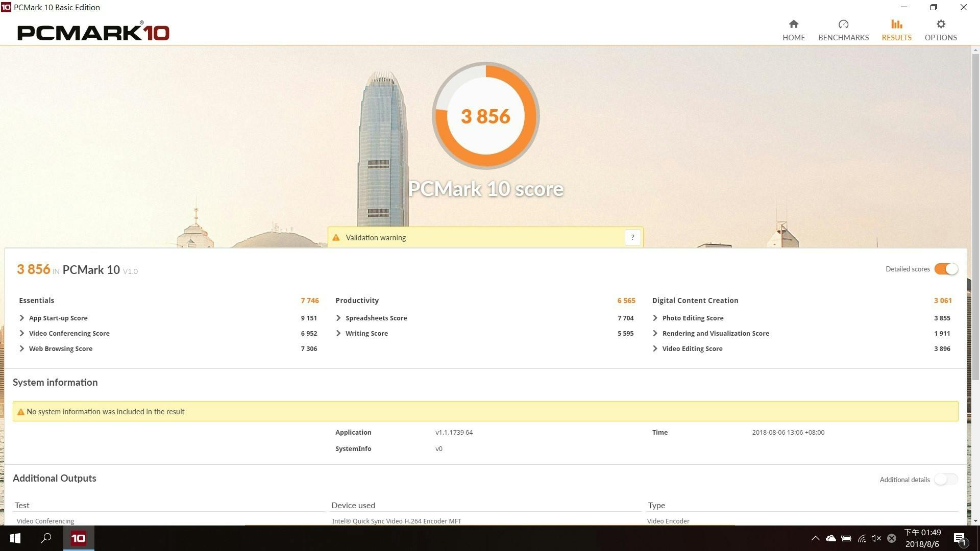
Task: Open the notification center icon
Action: [959, 539]
